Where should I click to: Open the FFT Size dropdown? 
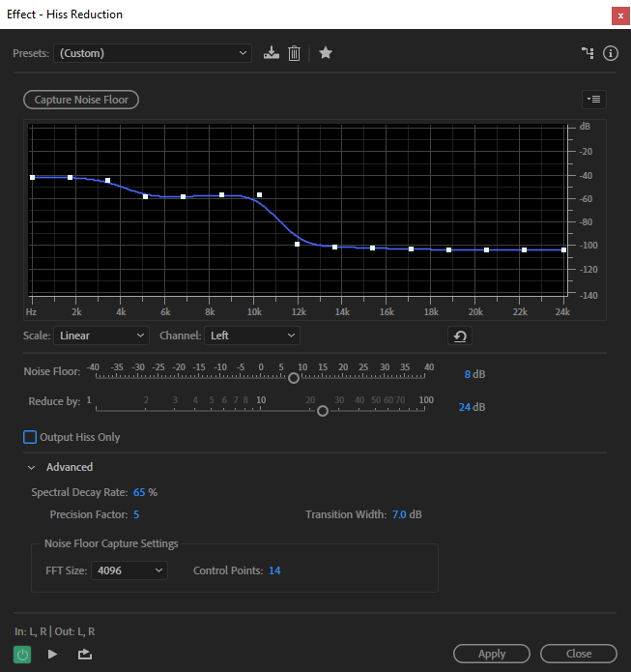tap(129, 570)
